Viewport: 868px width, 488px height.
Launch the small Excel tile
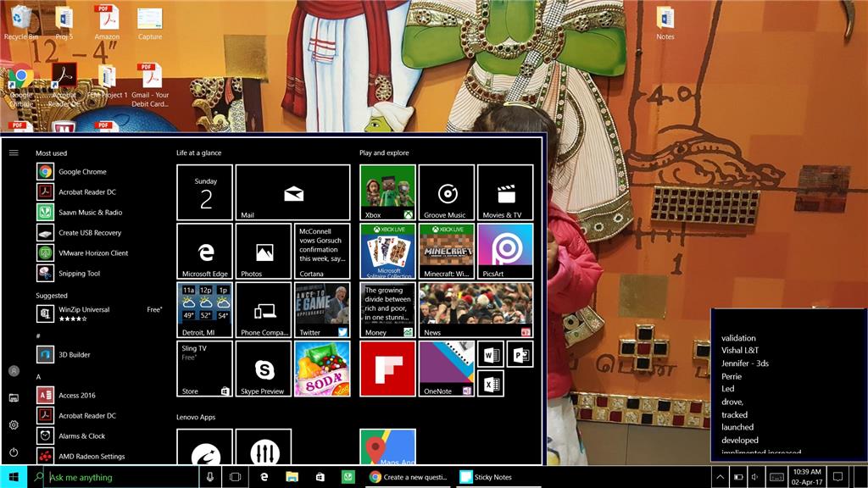point(491,384)
